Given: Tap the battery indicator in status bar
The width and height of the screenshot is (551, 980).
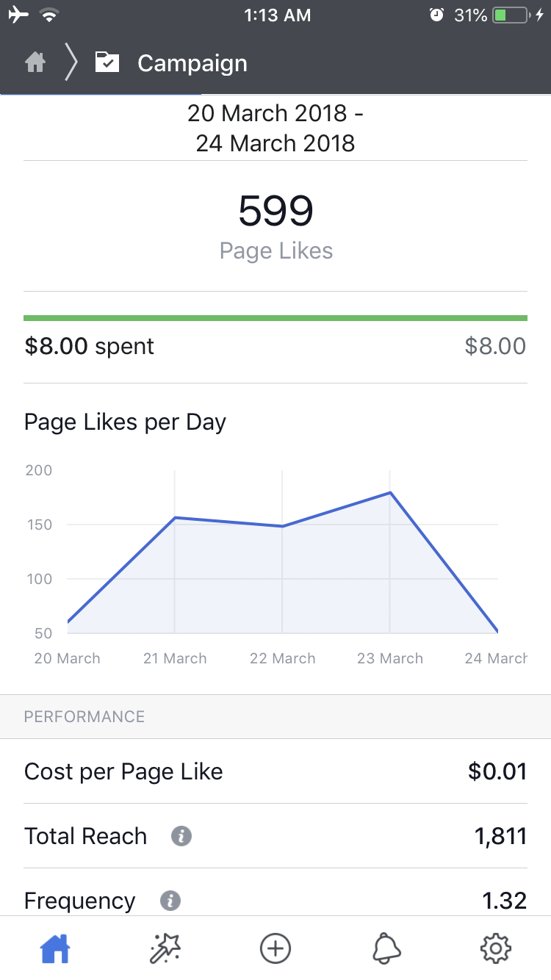Looking at the screenshot, I should (x=511, y=15).
